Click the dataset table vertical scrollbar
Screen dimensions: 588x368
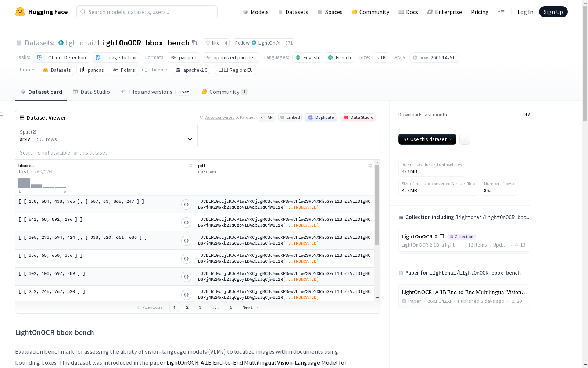[x=377, y=205]
